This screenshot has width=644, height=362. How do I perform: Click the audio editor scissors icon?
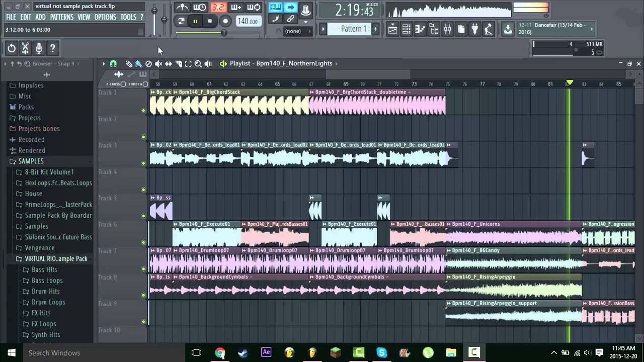coord(25,48)
